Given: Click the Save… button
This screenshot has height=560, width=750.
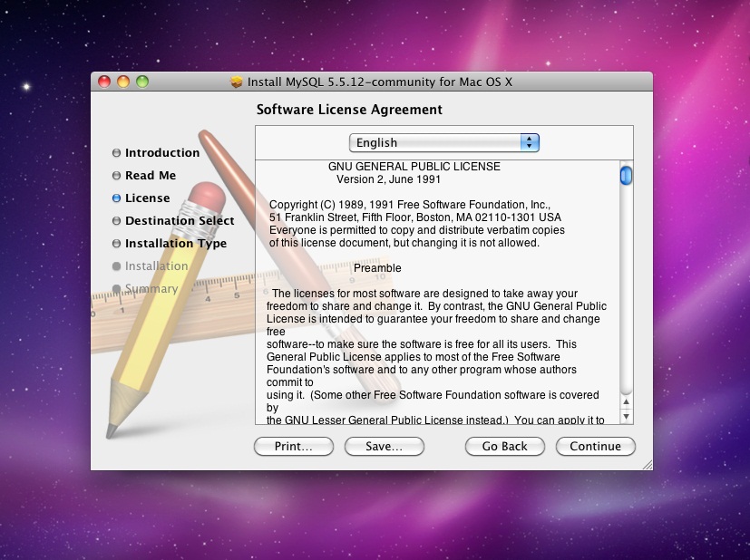Looking at the screenshot, I should pyautogui.click(x=385, y=447).
